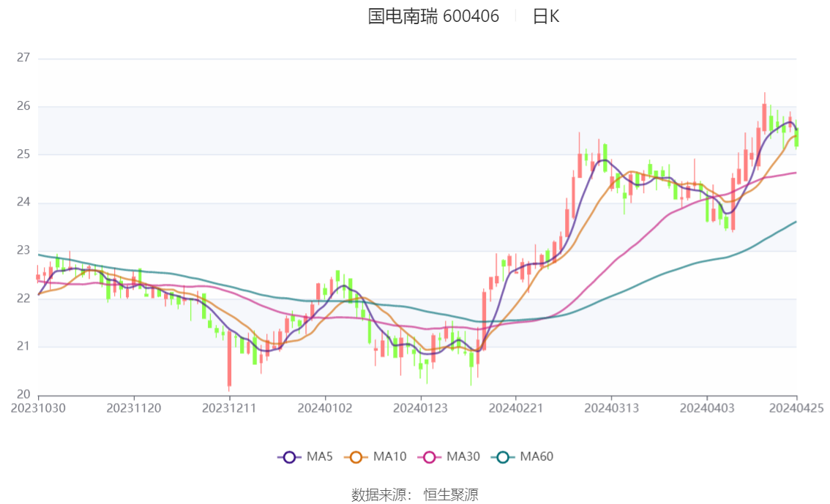This screenshot has width=830, height=504.
Task: Click the 20231030 date axis label
Action: [38, 408]
